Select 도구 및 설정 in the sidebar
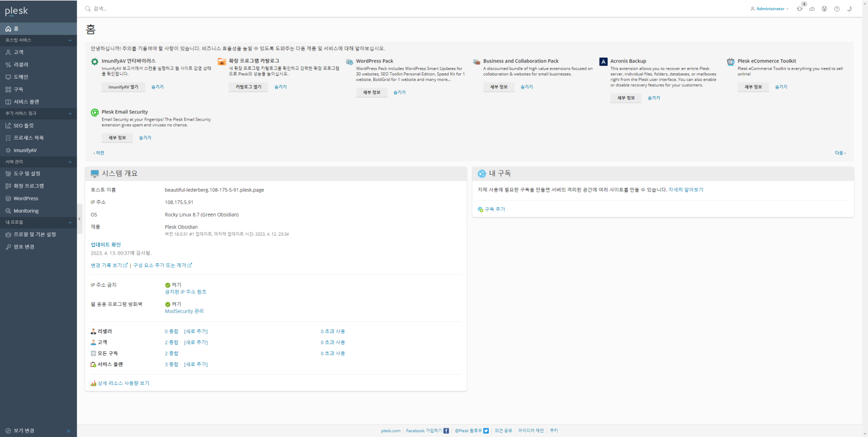The image size is (868, 437). [27, 174]
